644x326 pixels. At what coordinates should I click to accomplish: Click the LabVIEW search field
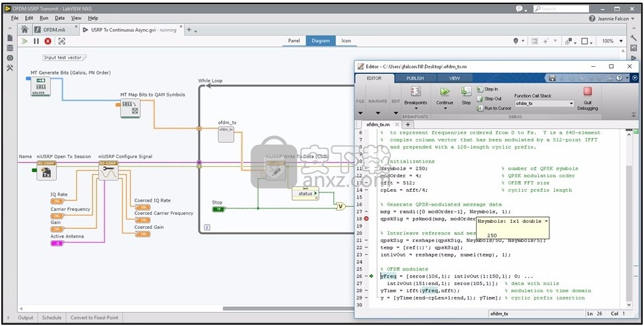561,9
